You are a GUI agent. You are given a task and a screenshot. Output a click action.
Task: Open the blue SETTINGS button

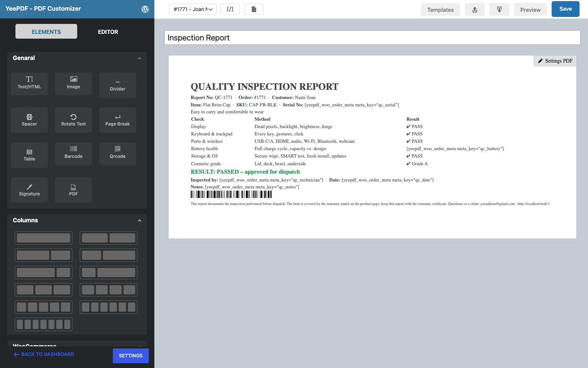point(131,356)
